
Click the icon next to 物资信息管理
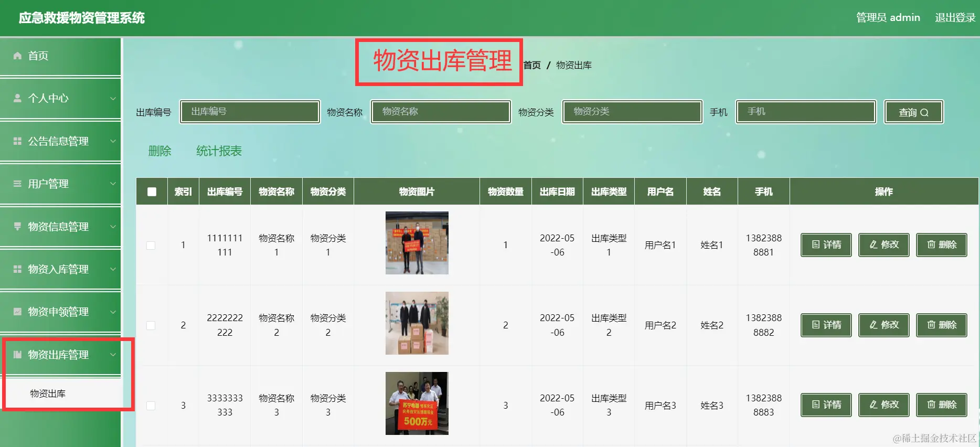click(17, 227)
